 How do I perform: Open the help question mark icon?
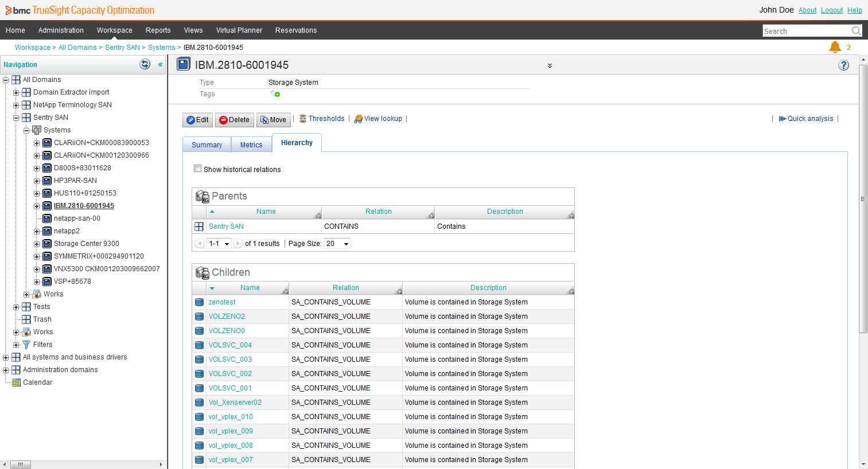(843, 65)
